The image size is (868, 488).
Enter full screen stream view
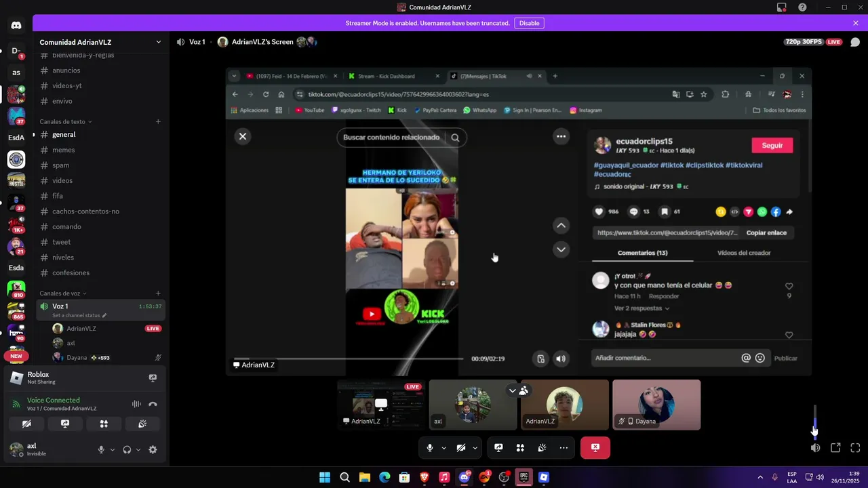click(855, 447)
